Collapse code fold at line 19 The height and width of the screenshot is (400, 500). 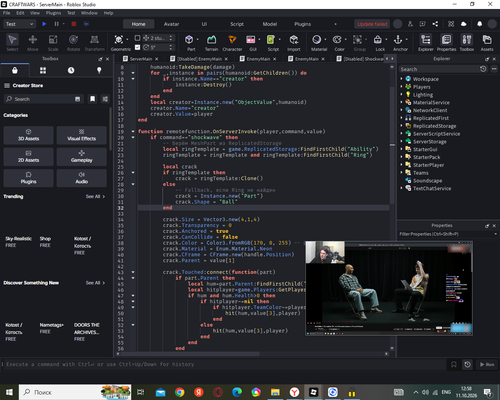133,131
